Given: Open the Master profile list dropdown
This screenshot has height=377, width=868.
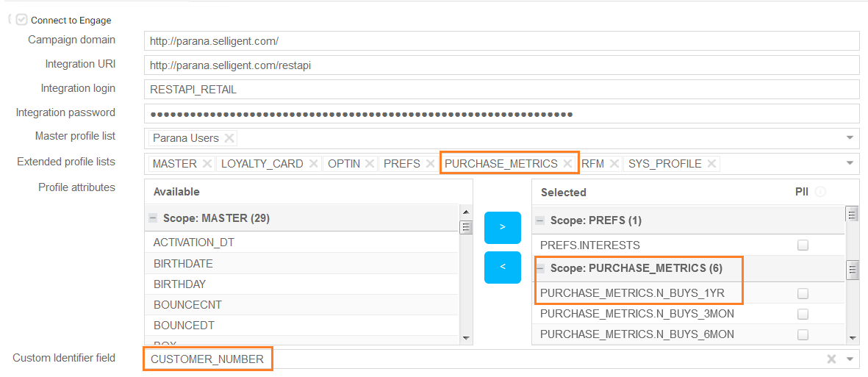Looking at the screenshot, I should [850, 137].
